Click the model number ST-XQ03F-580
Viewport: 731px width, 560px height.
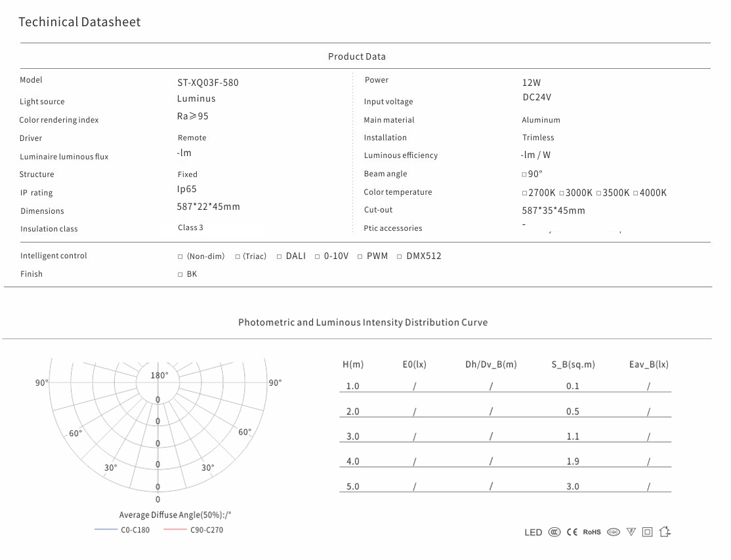click(x=208, y=83)
